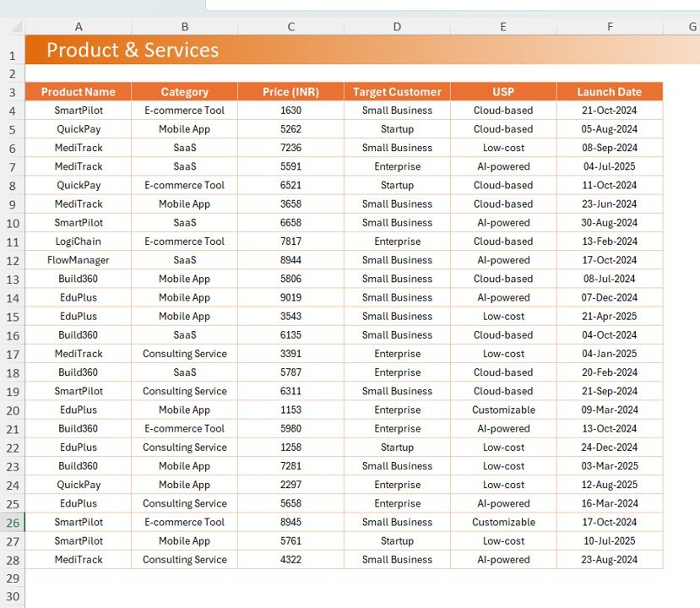This screenshot has width=700, height=608.
Task: Click the Launch Date header cell
Action: click(x=610, y=91)
